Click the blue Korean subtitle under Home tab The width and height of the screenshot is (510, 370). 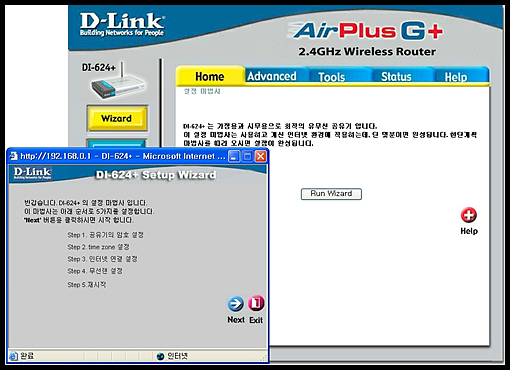[x=202, y=91]
